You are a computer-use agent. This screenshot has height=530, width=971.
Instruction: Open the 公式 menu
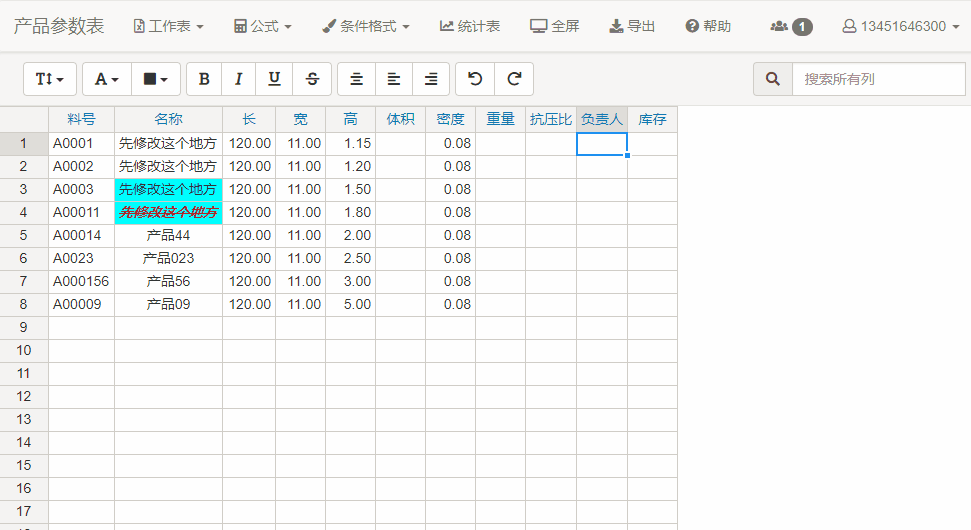(262, 26)
